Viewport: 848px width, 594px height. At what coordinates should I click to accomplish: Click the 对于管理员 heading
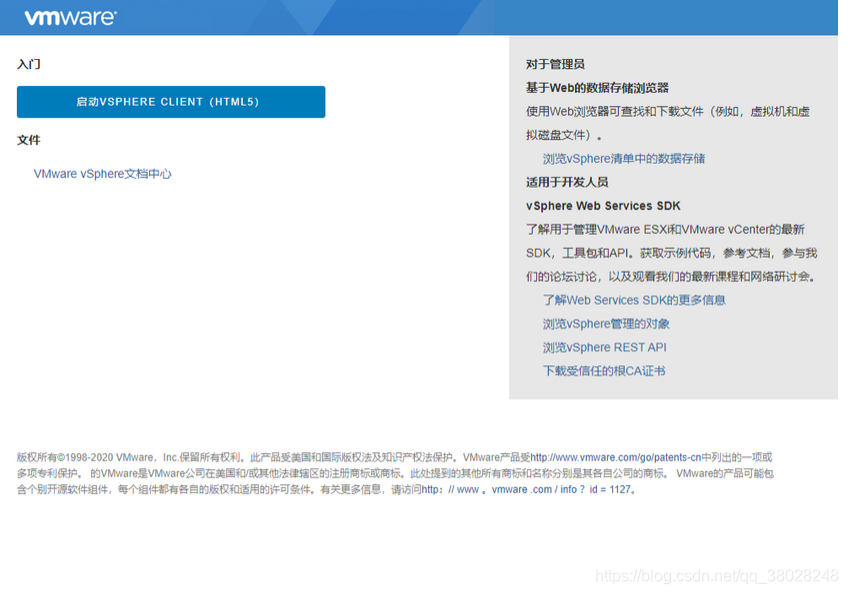coord(555,64)
